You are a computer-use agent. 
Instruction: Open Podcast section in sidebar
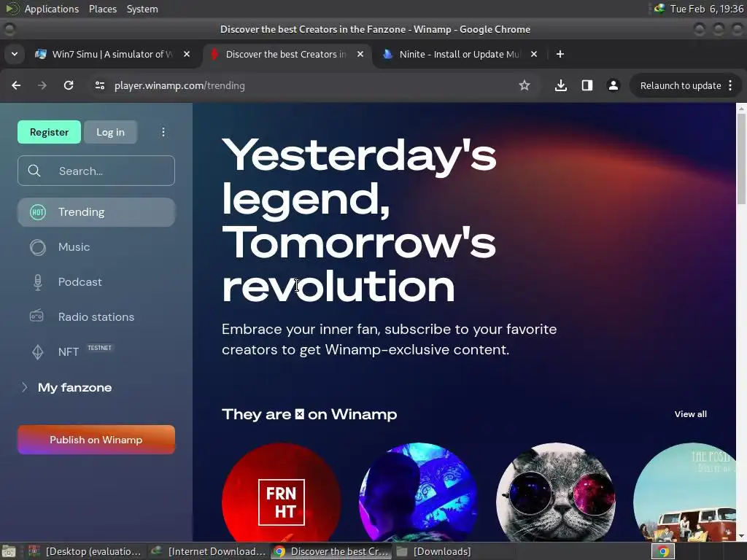[96, 282]
